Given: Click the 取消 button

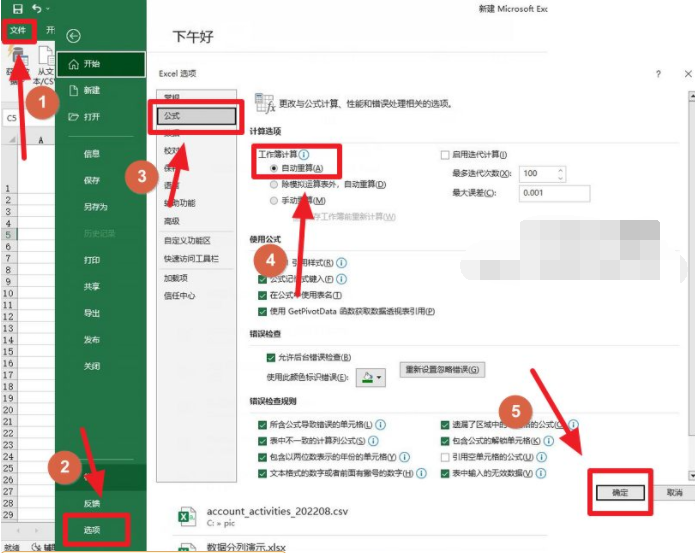Looking at the screenshot, I should click(674, 493).
